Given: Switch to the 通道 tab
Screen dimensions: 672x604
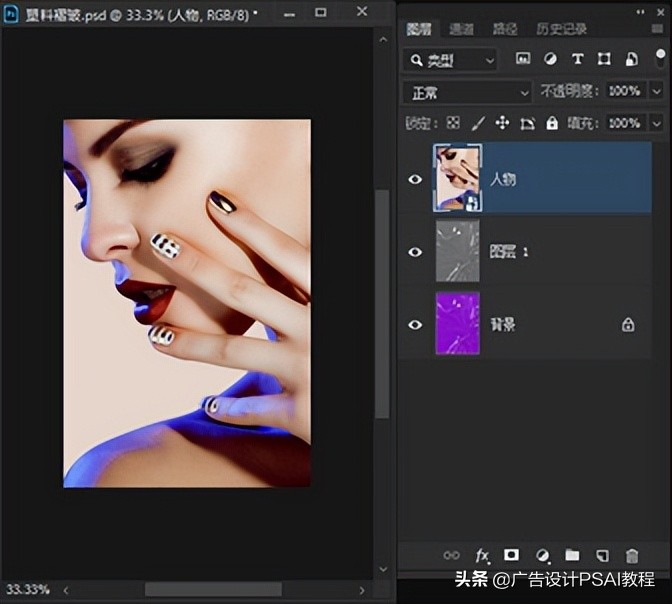Looking at the screenshot, I should 462,29.
